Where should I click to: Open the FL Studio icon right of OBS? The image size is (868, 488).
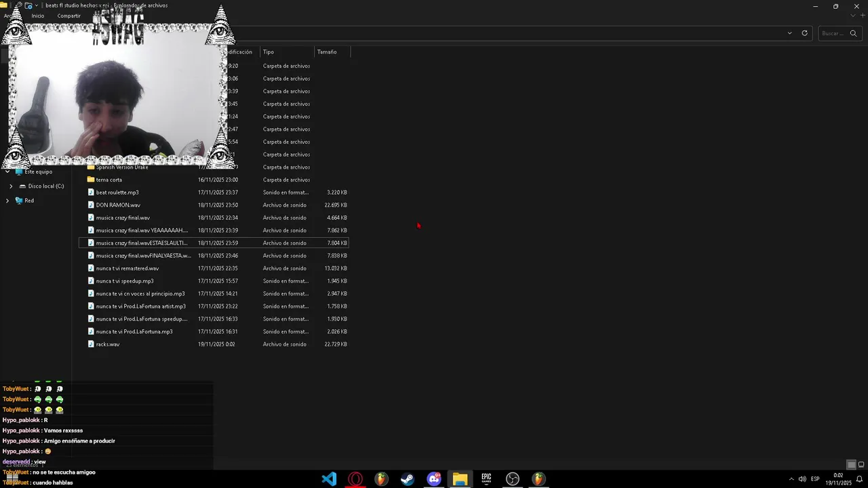538,479
